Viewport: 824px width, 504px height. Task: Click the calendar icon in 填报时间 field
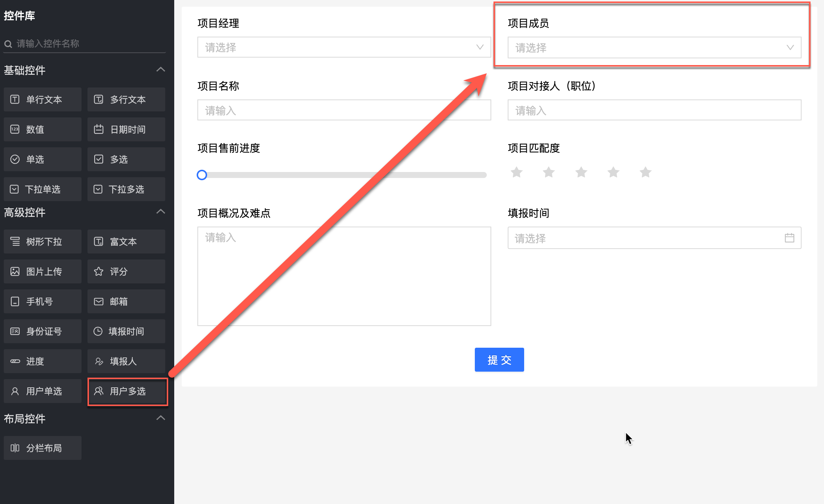[789, 238]
